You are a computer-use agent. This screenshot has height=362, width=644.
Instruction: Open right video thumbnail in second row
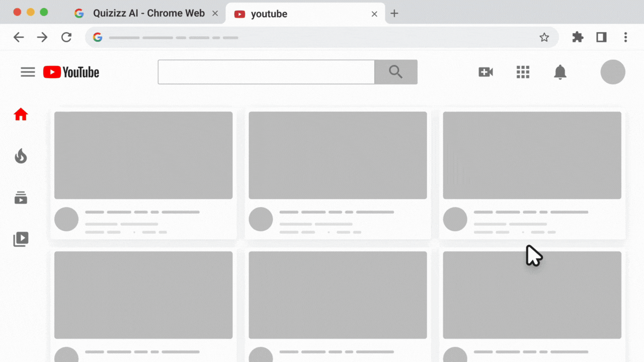532,295
